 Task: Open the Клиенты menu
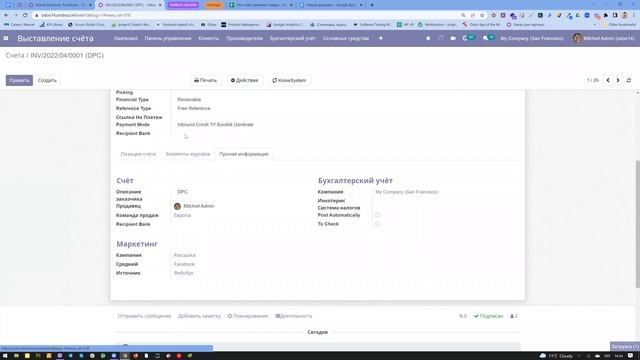[x=209, y=38]
